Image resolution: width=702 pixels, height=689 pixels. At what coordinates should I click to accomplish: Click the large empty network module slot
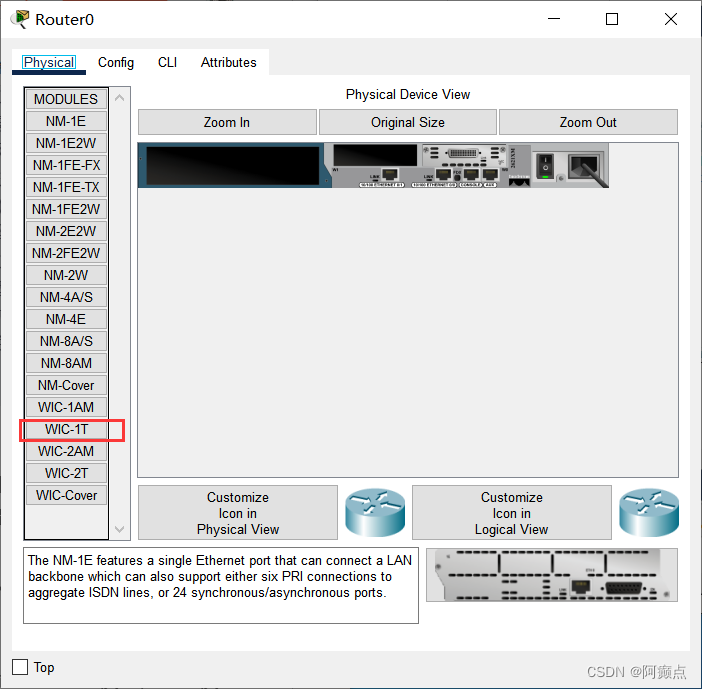click(x=232, y=166)
